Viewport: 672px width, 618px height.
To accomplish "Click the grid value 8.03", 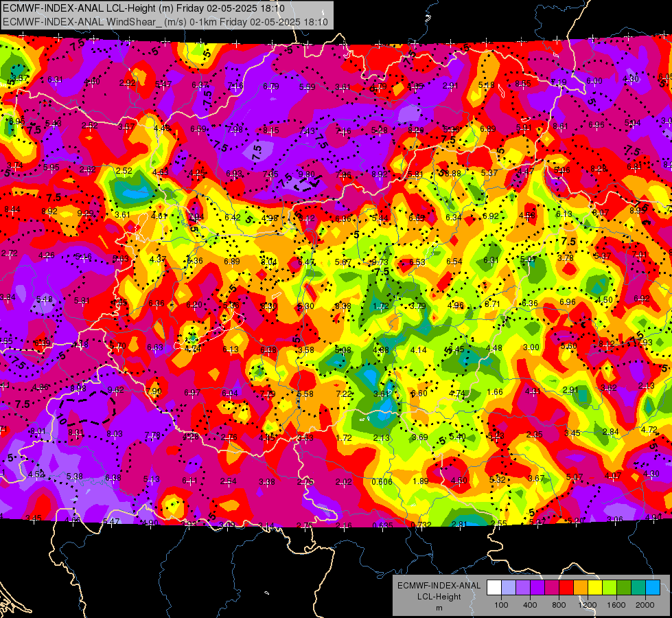I will tap(115, 434).
